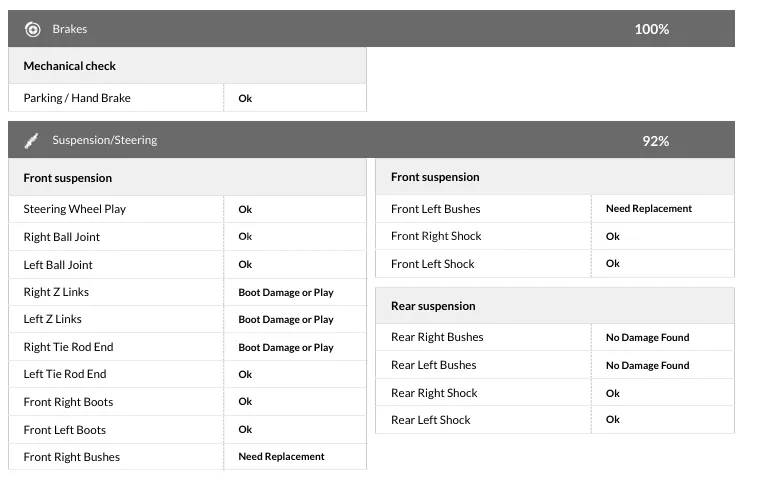Click Front Right Bushes Need Replacement status

coord(281,456)
